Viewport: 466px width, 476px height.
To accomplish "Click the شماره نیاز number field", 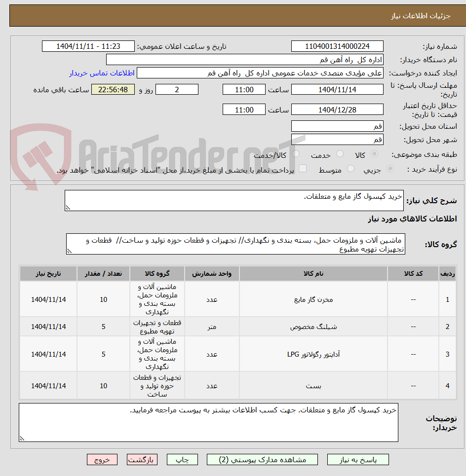I will pos(337,46).
